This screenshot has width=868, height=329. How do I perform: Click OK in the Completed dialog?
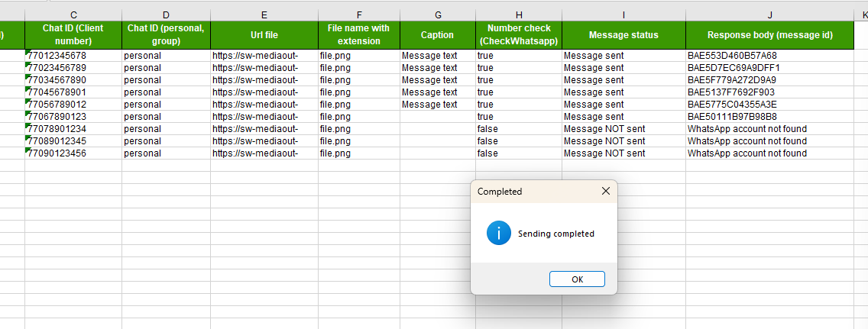tap(577, 279)
